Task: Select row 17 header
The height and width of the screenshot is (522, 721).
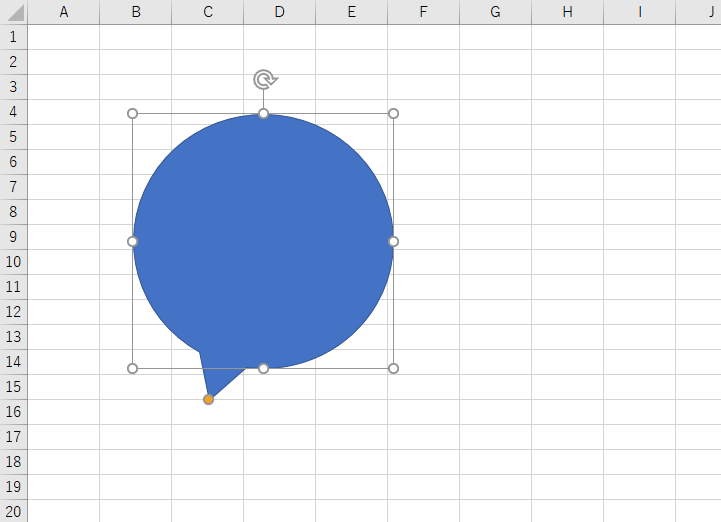Action: point(13,437)
